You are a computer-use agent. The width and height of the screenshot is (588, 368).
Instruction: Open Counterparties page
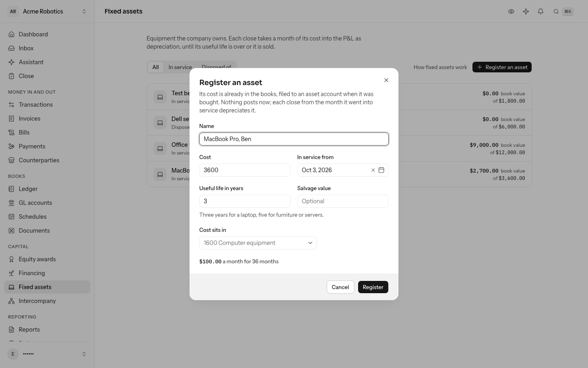tap(47, 160)
